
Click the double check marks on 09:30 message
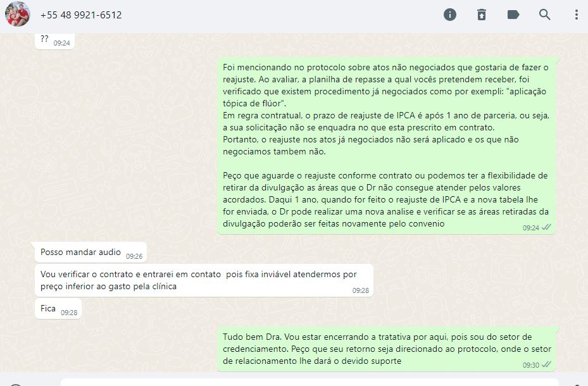click(x=546, y=364)
